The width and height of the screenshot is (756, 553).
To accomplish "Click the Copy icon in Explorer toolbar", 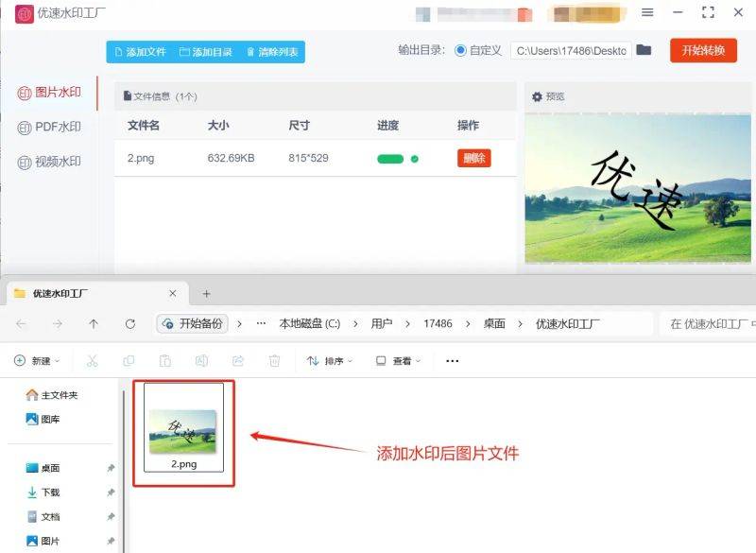I will pyautogui.click(x=129, y=360).
